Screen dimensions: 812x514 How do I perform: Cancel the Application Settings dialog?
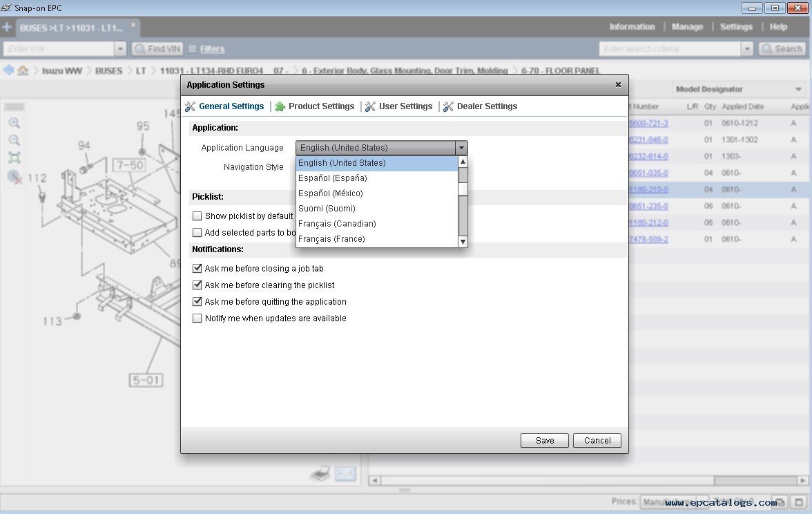[597, 441]
